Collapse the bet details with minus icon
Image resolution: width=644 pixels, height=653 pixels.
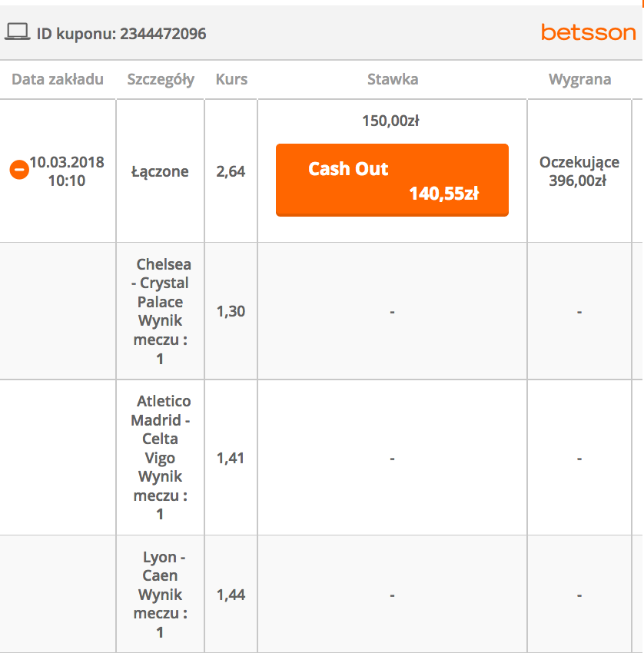coord(19,170)
